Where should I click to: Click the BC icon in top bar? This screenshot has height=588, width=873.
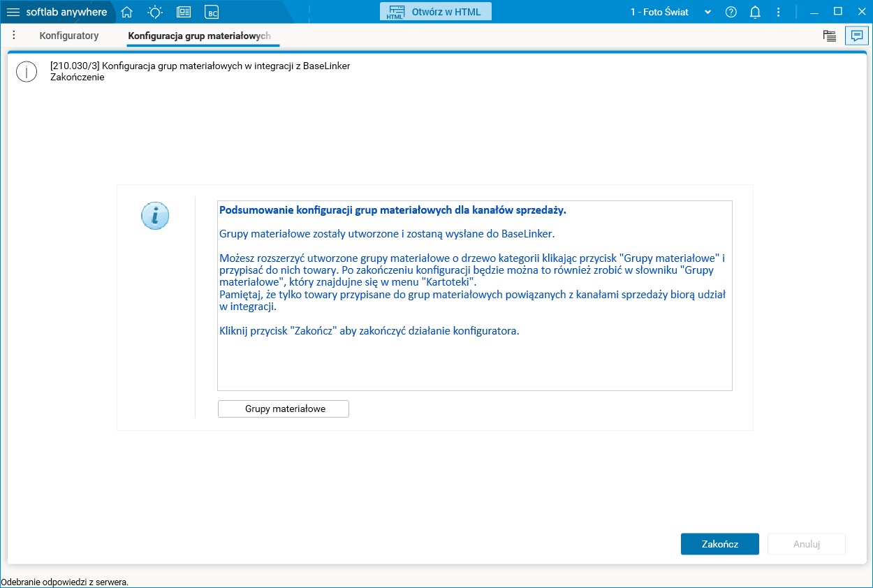(211, 12)
